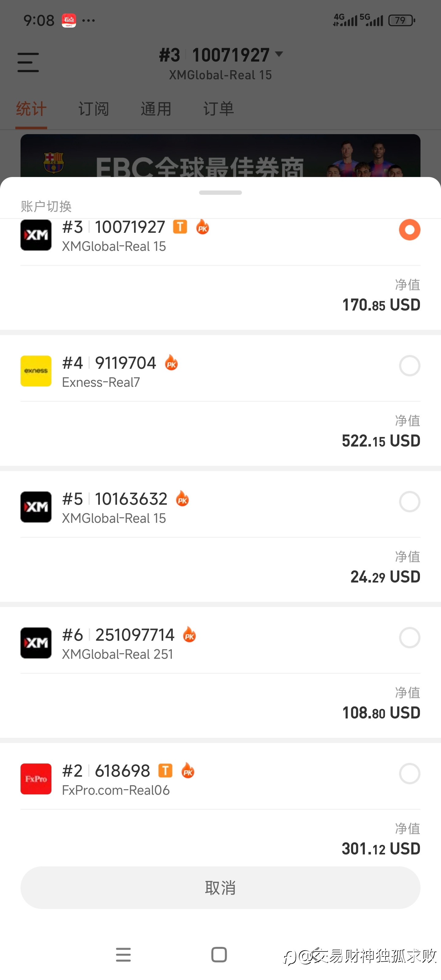441x980 pixels.
Task: Open the 通用 tab
Action: click(156, 109)
